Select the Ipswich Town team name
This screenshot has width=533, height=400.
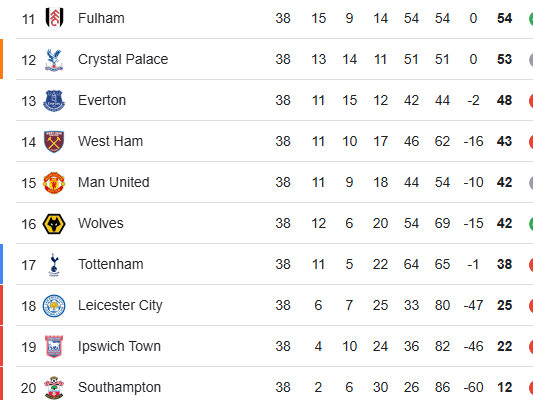119,347
